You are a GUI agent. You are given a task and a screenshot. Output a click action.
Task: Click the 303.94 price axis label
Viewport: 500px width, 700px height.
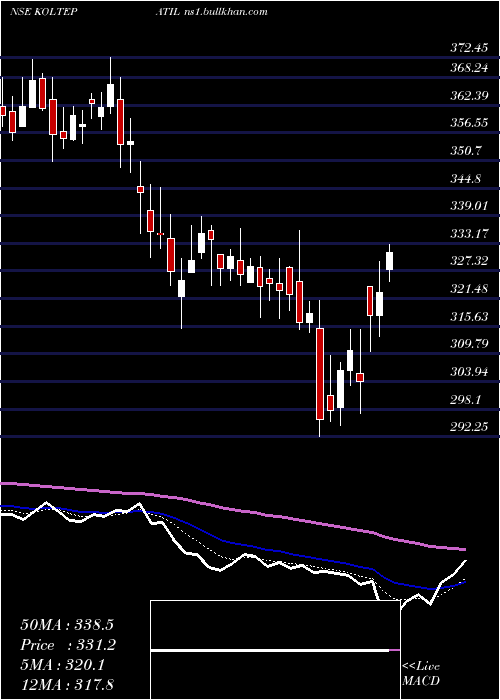(x=469, y=371)
